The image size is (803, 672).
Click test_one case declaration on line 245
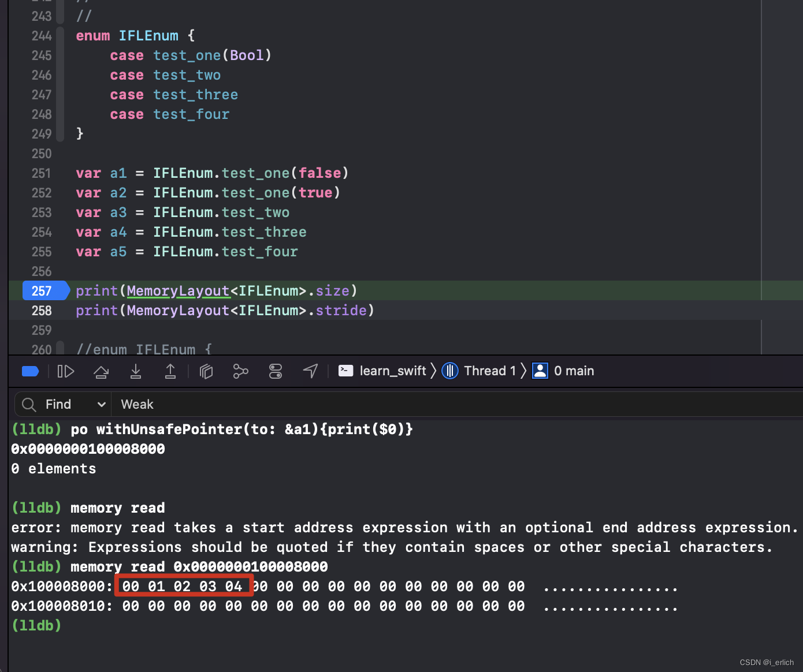tap(187, 55)
